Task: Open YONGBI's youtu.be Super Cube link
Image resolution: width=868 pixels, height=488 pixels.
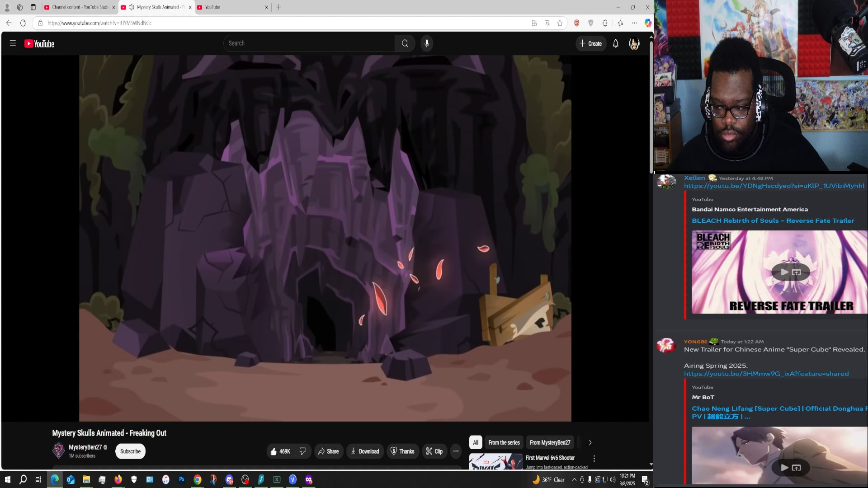Action: tap(766, 374)
